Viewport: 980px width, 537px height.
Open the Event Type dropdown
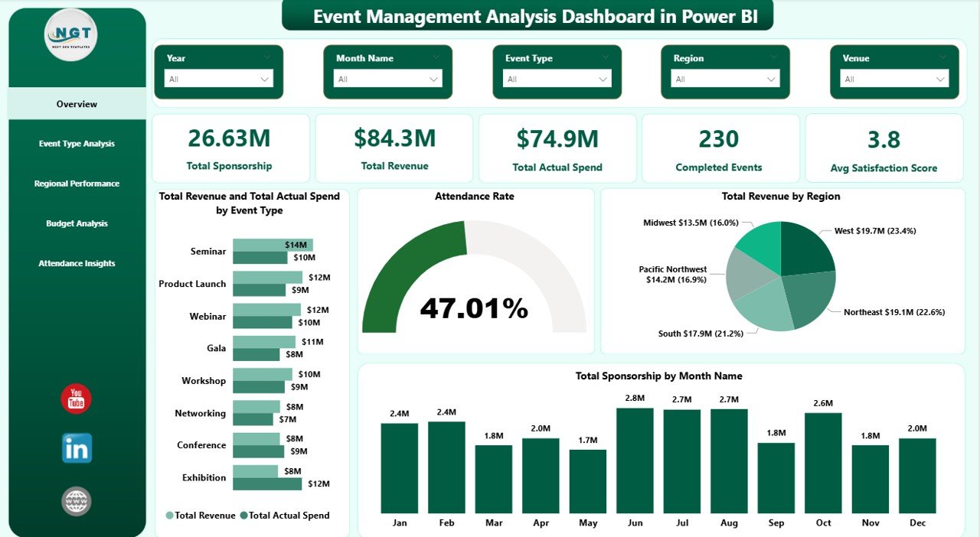click(x=557, y=79)
